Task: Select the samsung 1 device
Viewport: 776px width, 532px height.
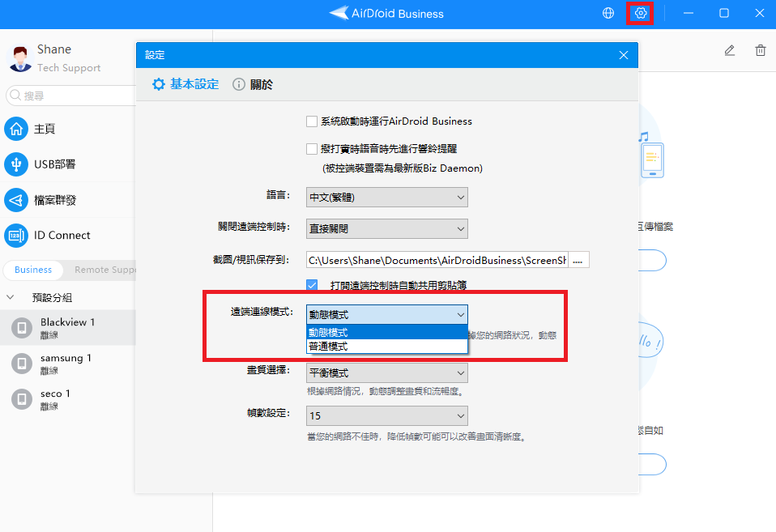Action: coord(68,364)
